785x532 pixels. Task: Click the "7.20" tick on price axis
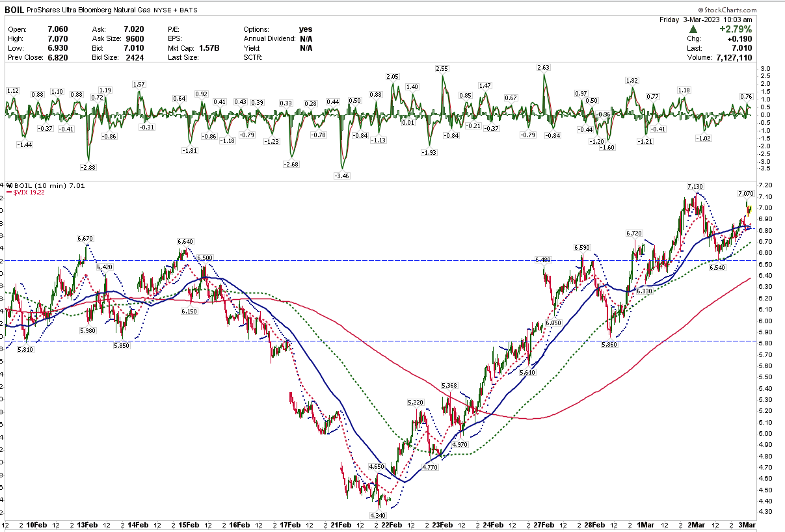767,185
